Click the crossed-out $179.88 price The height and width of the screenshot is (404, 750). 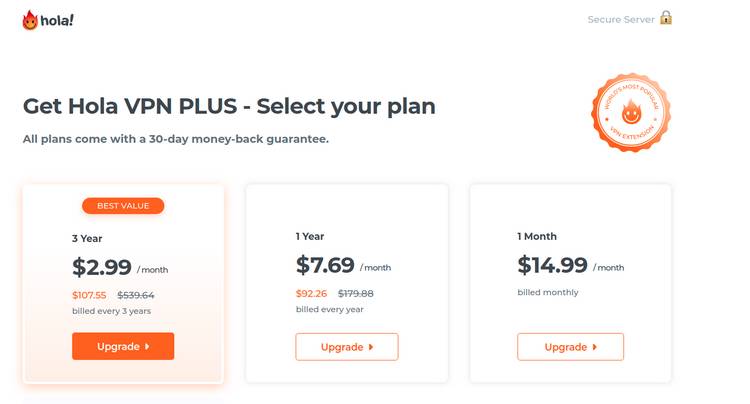click(x=355, y=294)
